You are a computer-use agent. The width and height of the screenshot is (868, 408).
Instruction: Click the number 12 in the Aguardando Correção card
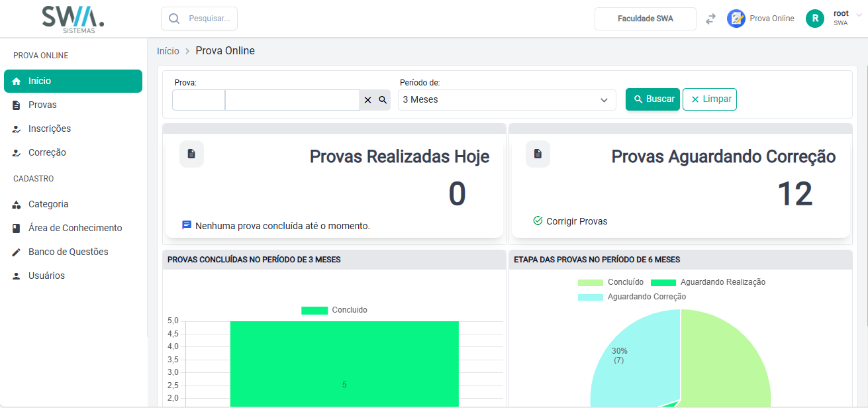[x=795, y=194]
